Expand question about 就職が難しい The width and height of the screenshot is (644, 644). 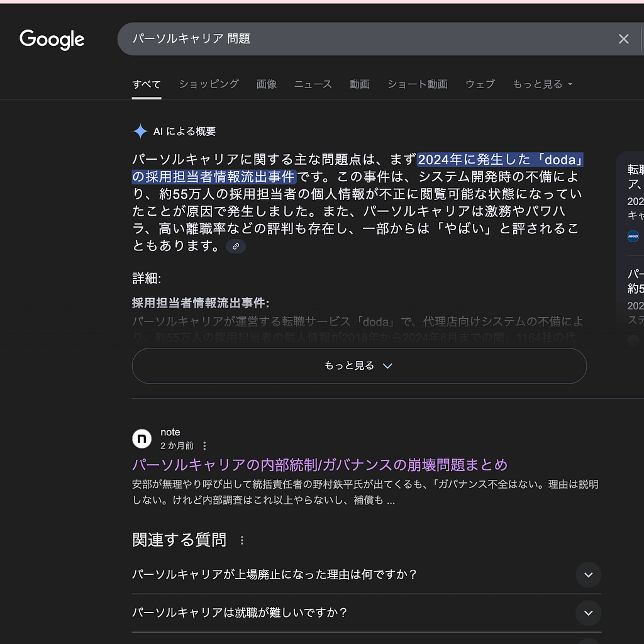tap(588, 613)
